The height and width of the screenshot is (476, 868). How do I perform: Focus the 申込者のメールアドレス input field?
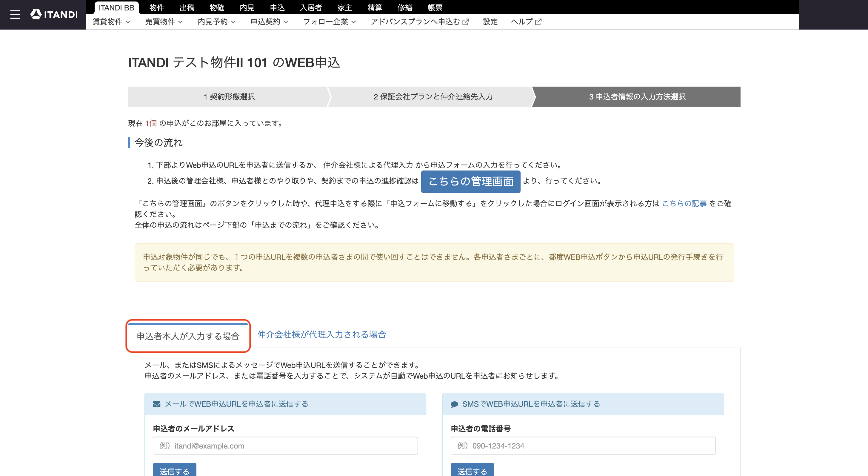pos(285,446)
